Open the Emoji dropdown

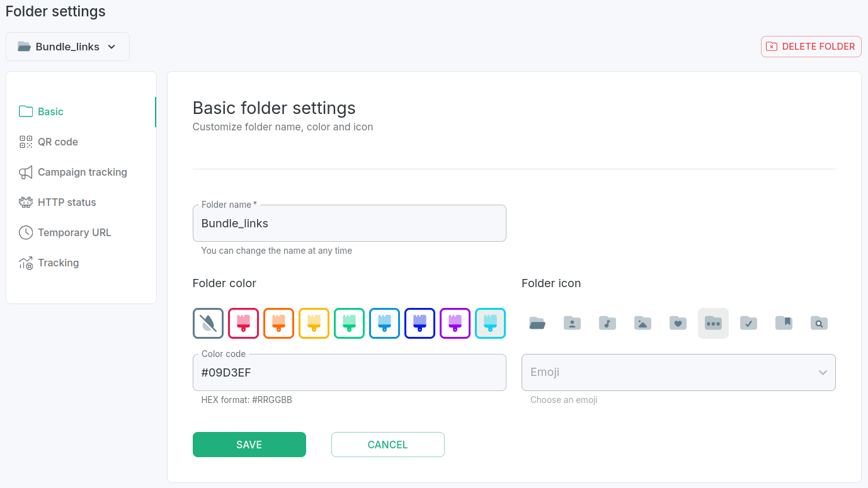click(x=678, y=372)
